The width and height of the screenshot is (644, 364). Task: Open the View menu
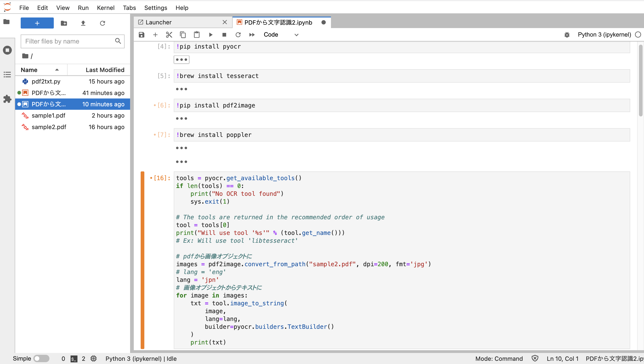tap(63, 8)
